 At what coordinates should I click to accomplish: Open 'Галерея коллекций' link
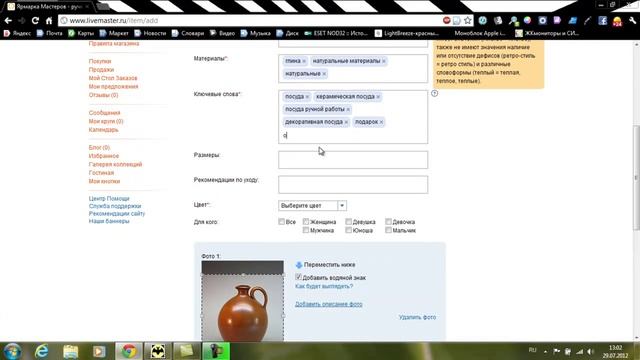point(116,164)
